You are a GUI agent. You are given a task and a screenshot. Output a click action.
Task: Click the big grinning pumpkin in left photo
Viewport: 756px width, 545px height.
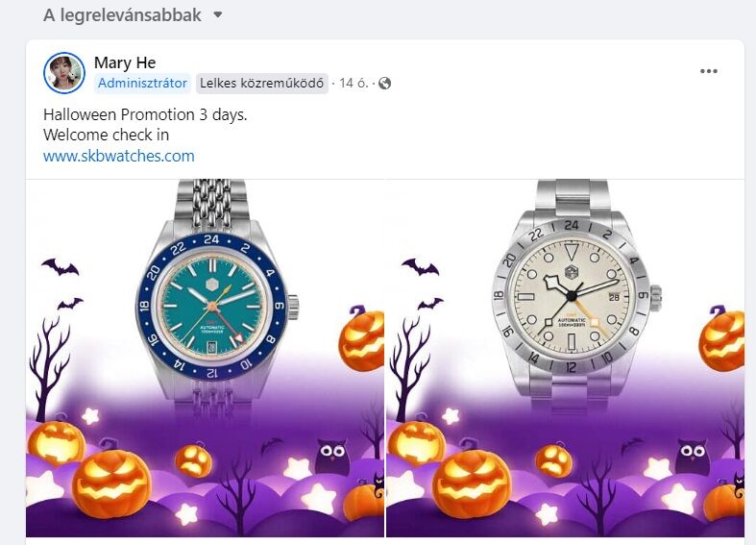(x=111, y=483)
